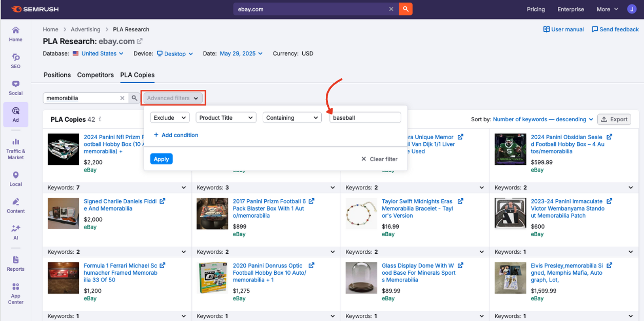The width and height of the screenshot is (644, 321).
Task: Select the Ad sidebar icon
Action: point(15,114)
